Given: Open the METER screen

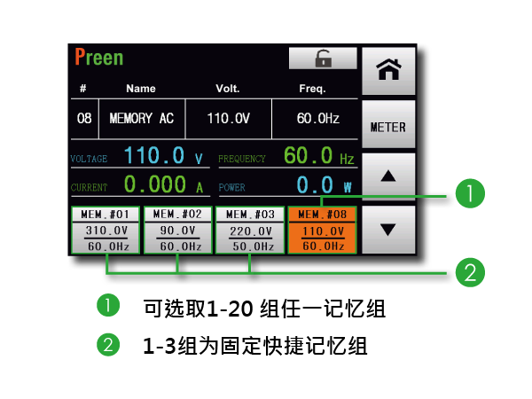Looking at the screenshot, I should [x=387, y=127].
